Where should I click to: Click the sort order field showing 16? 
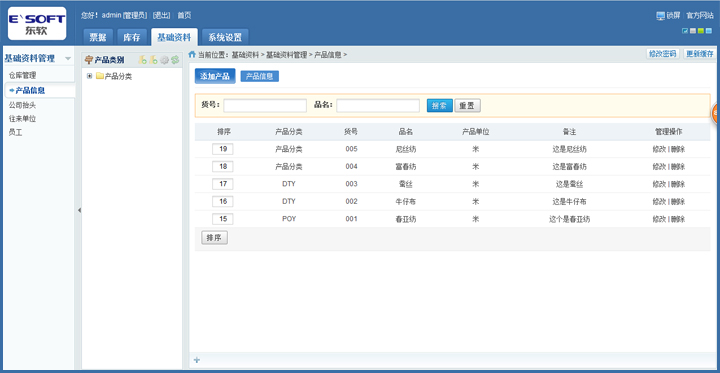point(223,201)
